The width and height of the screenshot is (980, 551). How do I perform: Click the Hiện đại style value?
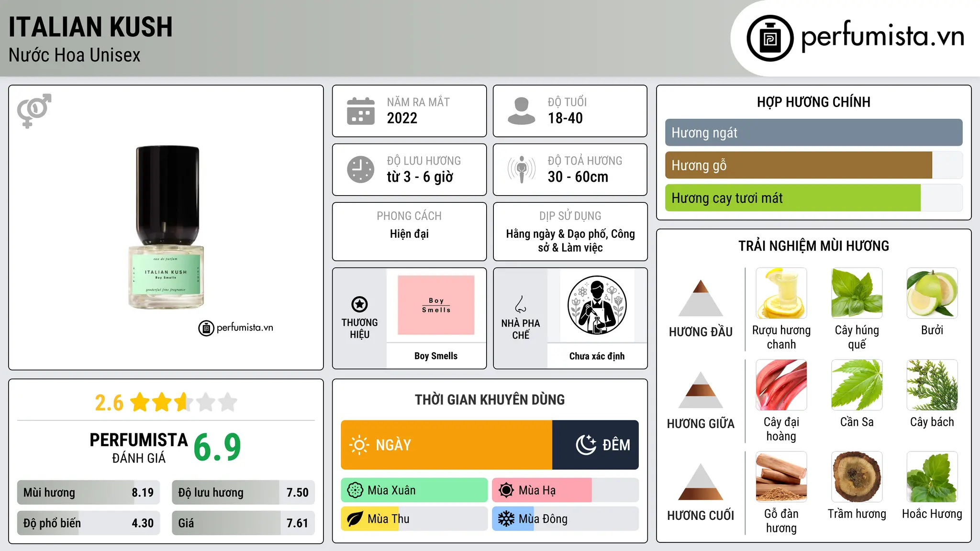[409, 234]
